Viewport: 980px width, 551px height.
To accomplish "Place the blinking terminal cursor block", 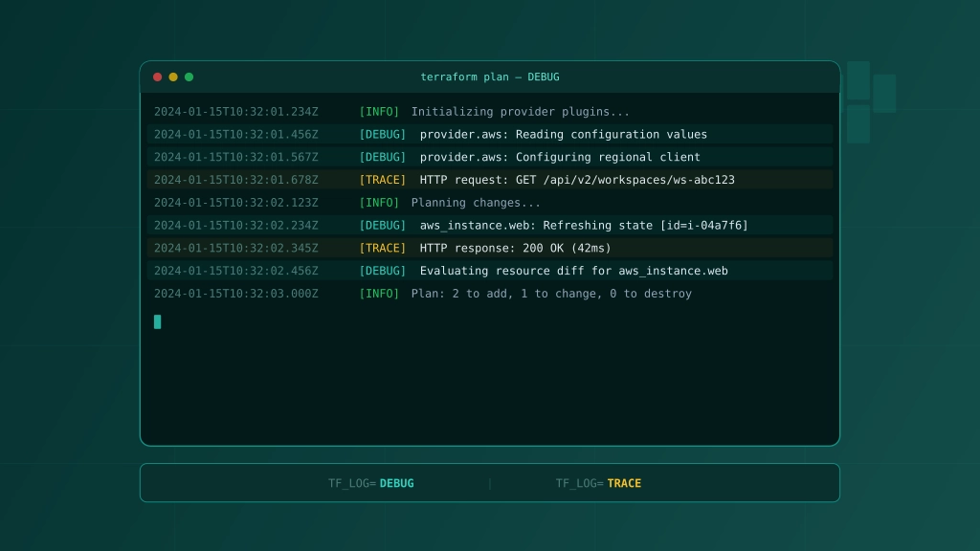I will [158, 321].
